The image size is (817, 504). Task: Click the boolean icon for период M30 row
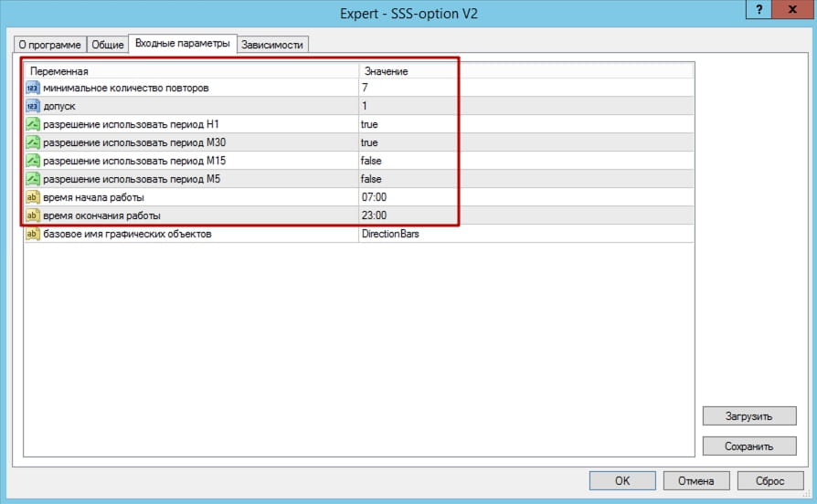(33, 142)
